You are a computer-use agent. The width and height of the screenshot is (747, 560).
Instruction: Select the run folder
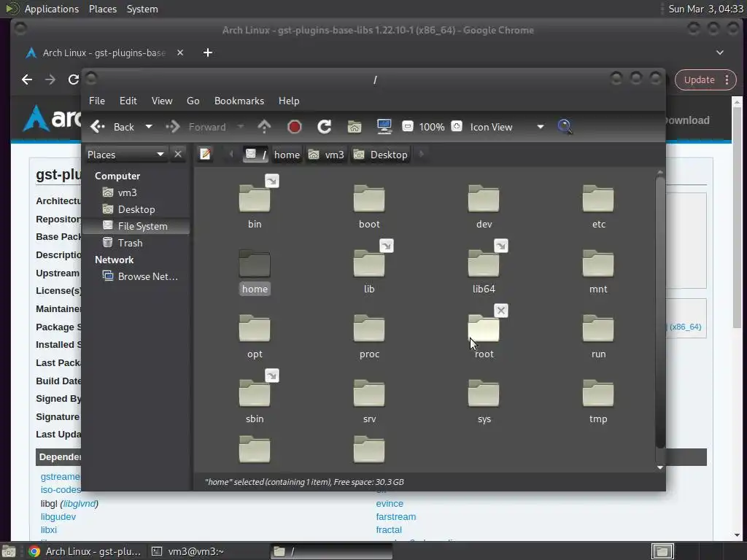[x=598, y=328]
